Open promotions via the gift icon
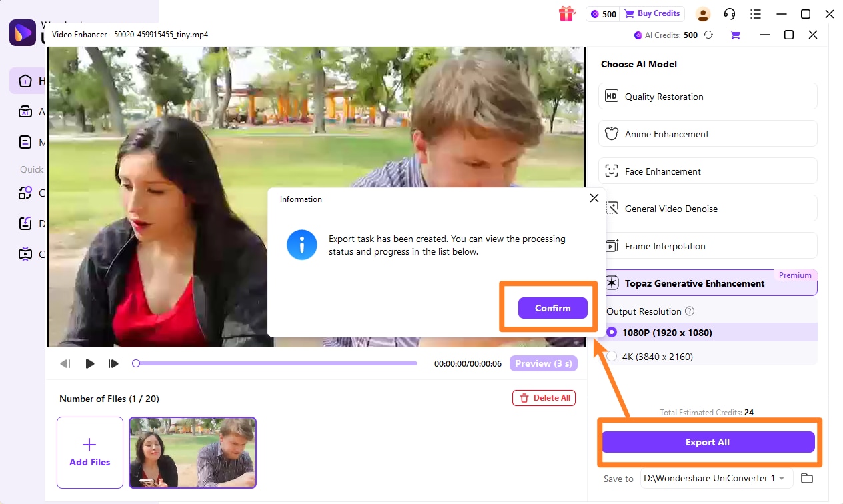 566,13
